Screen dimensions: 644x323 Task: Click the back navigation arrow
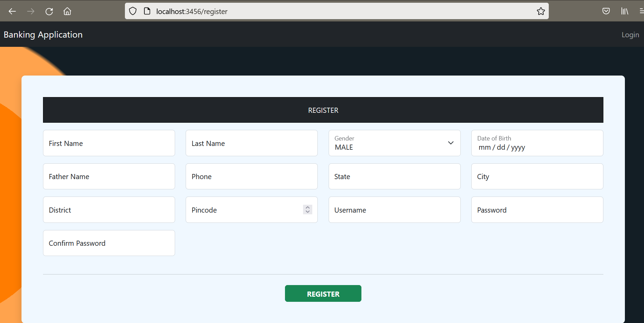(12, 11)
